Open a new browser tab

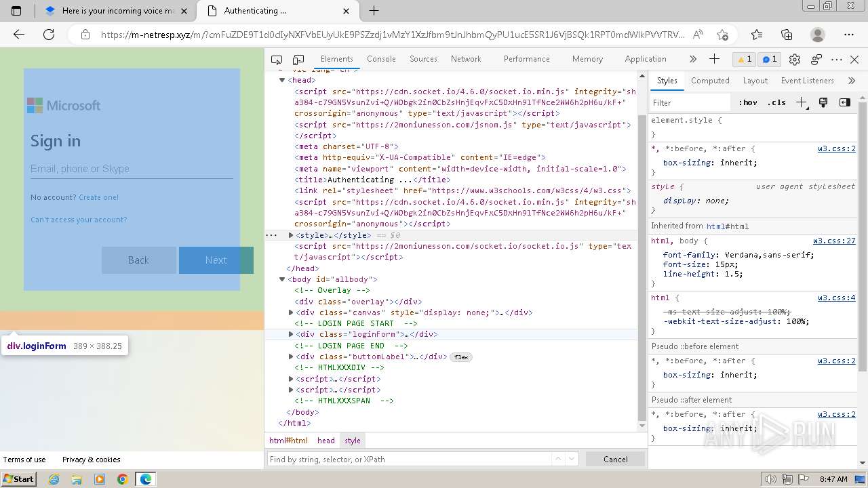point(374,11)
